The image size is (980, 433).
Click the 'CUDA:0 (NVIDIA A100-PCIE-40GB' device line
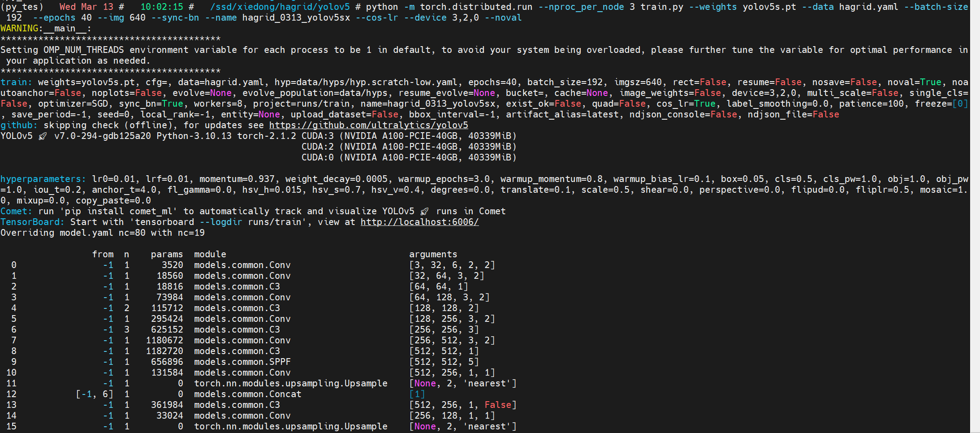[x=409, y=157]
